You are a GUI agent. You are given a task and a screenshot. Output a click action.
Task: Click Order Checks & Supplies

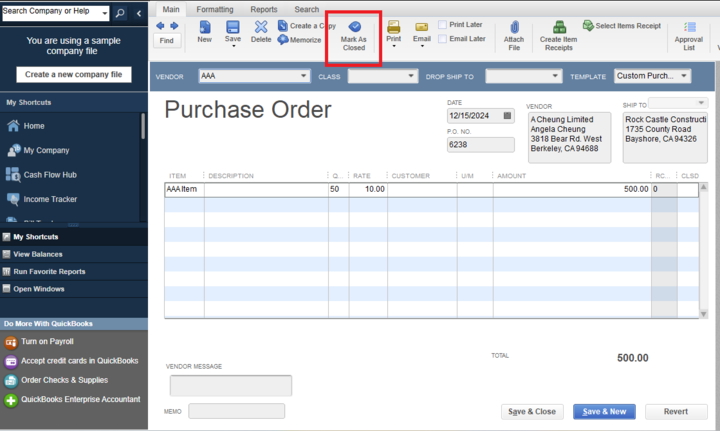(56, 380)
